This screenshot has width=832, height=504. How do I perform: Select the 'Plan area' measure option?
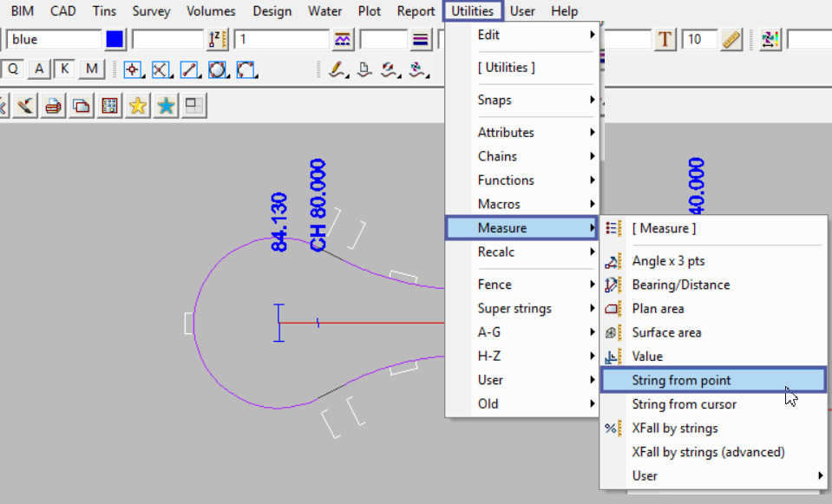(658, 308)
